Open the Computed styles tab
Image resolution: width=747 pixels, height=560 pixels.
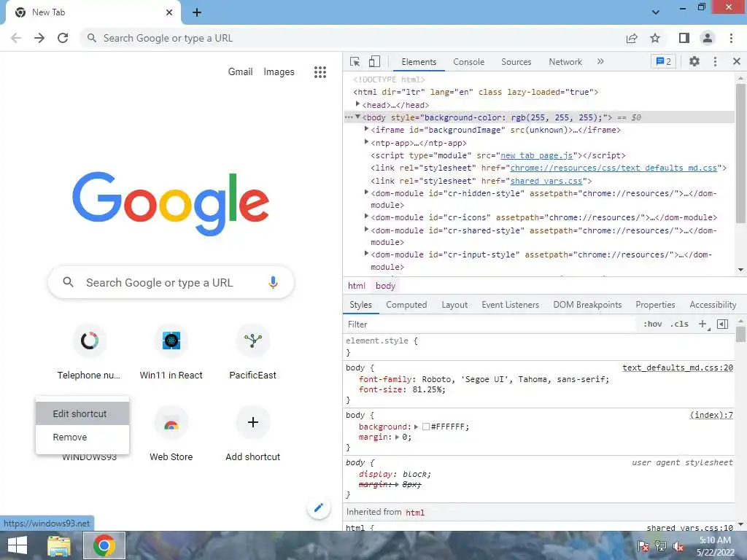[x=406, y=305]
